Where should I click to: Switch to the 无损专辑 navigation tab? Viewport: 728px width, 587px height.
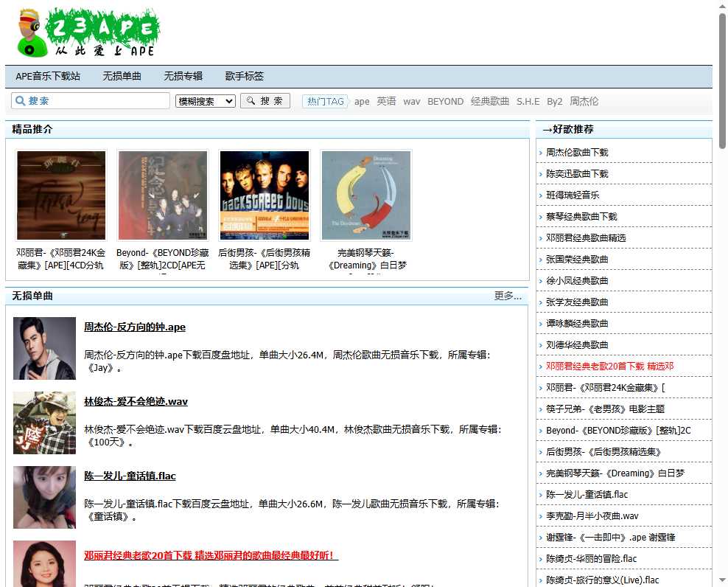click(183, 76)
